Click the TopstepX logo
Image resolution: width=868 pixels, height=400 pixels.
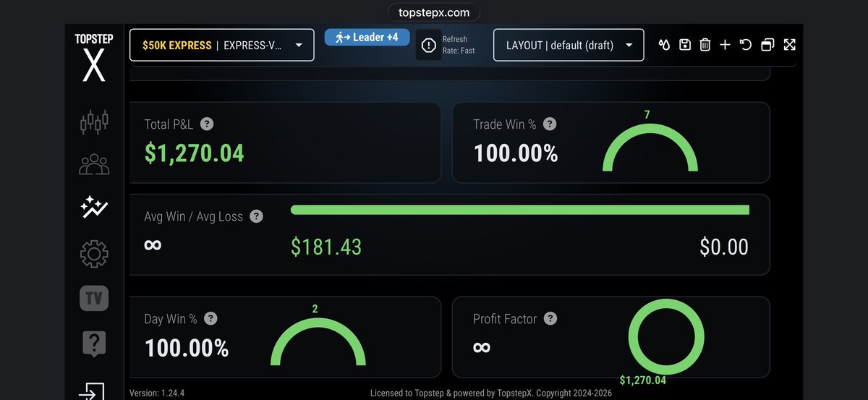point(93,58)
